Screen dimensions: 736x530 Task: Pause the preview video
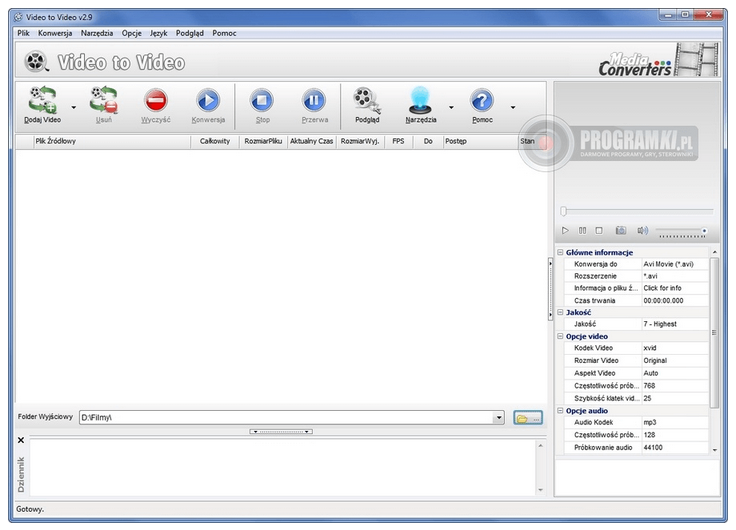(x=583, y=230)
